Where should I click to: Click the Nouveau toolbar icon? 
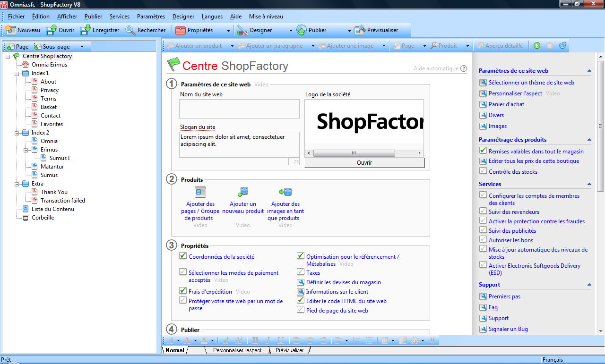coord(11,30)
